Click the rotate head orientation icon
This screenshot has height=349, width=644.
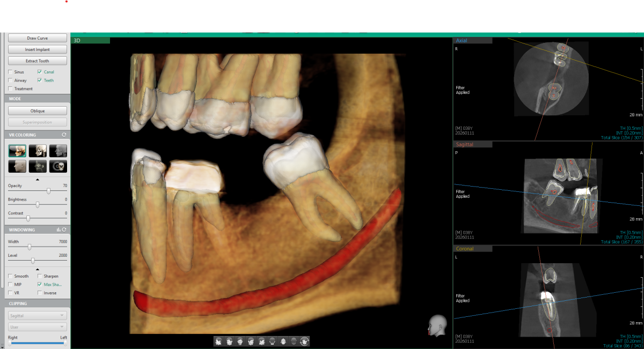(x=304, y=341)
